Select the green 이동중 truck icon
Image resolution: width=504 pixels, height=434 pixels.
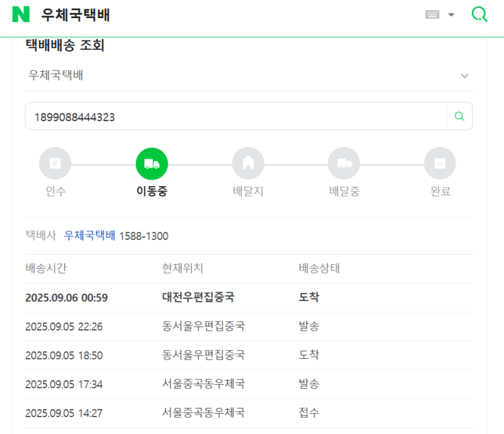tap(152, 163)
